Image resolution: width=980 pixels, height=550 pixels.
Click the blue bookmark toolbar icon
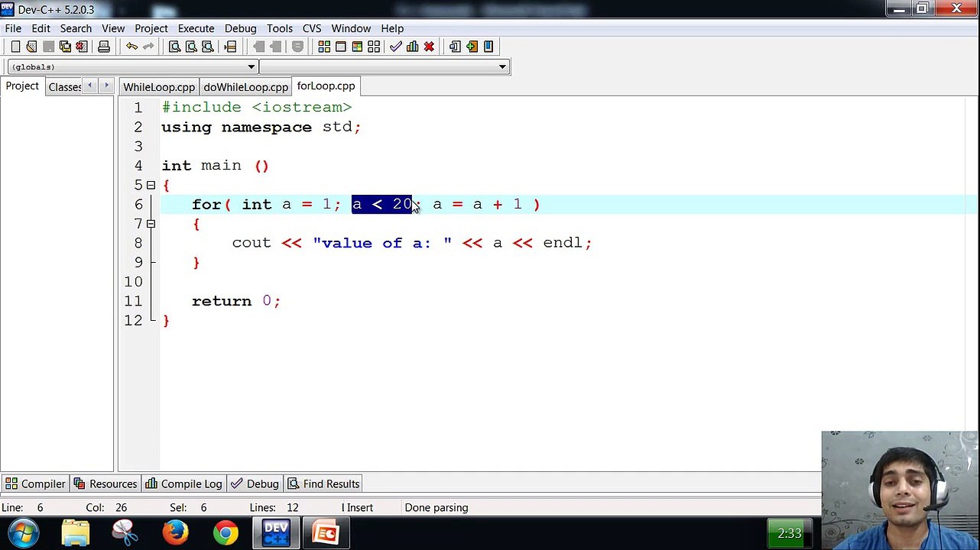tap(488, 47)
